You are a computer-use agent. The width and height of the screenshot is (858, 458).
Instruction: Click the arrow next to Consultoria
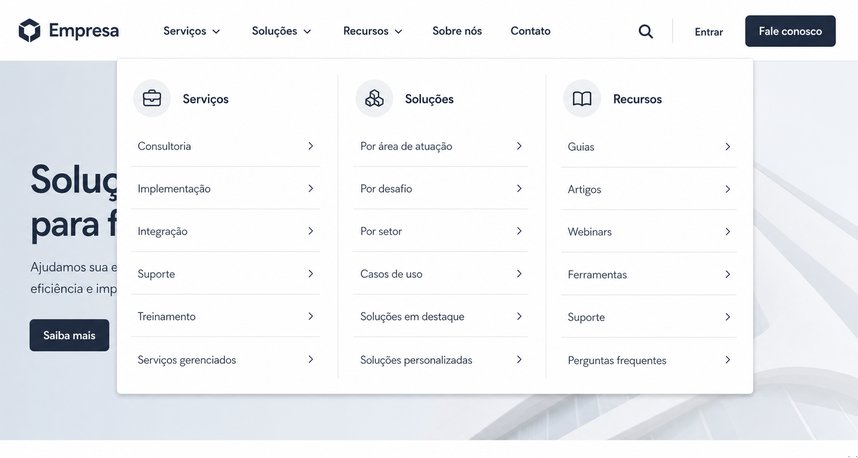[x=310, y=146]
